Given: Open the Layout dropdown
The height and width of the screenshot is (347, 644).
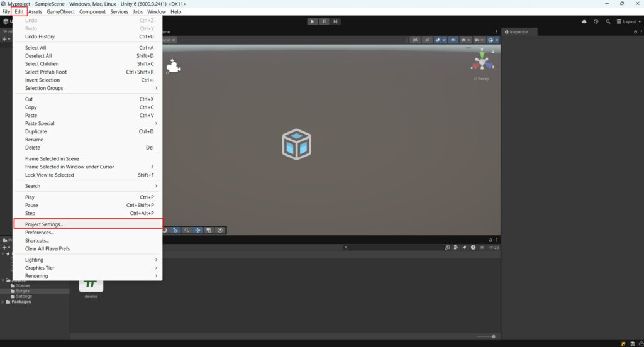Looking at the screenshot, I should coord(628,21).
